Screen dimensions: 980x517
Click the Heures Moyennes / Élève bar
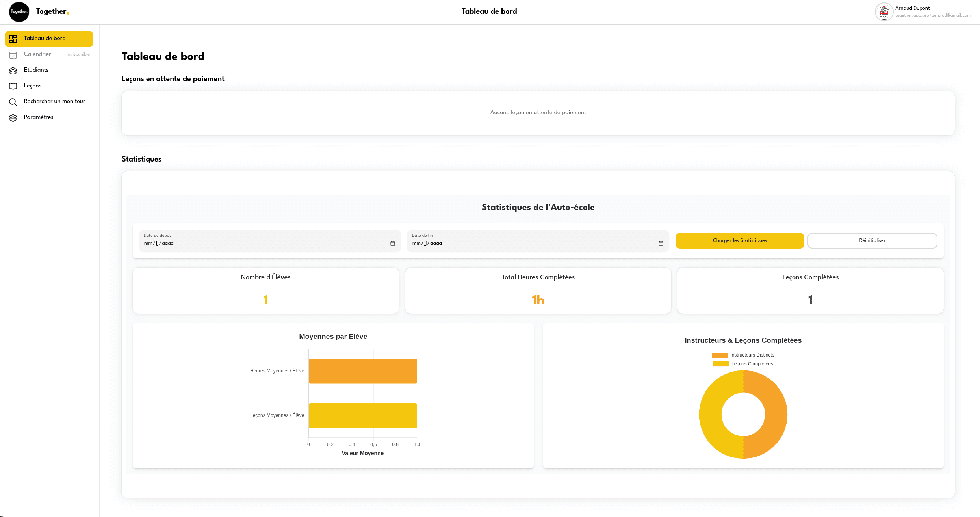[362, 371]
